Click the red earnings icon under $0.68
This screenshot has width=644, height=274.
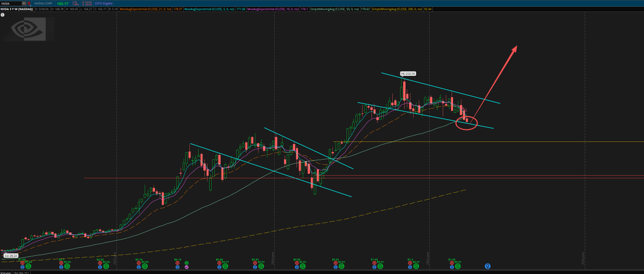click(x=219, y=263)
